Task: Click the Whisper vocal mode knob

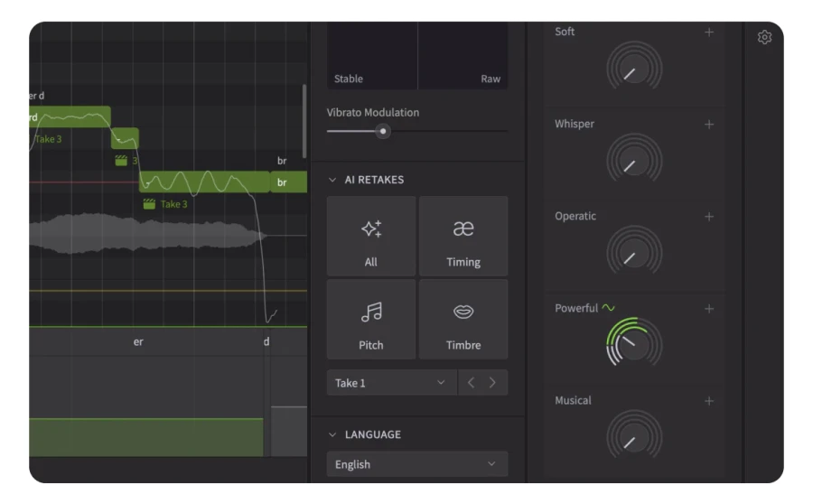Action: click(634, 161)
